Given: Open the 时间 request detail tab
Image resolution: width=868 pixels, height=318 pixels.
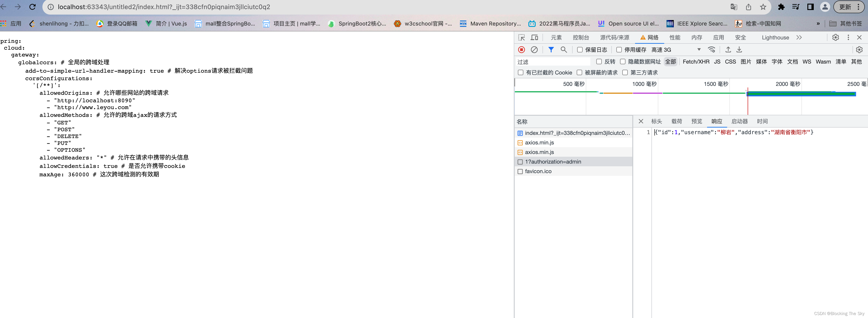Looking at the screenshot, I should (x=762, y=121).
